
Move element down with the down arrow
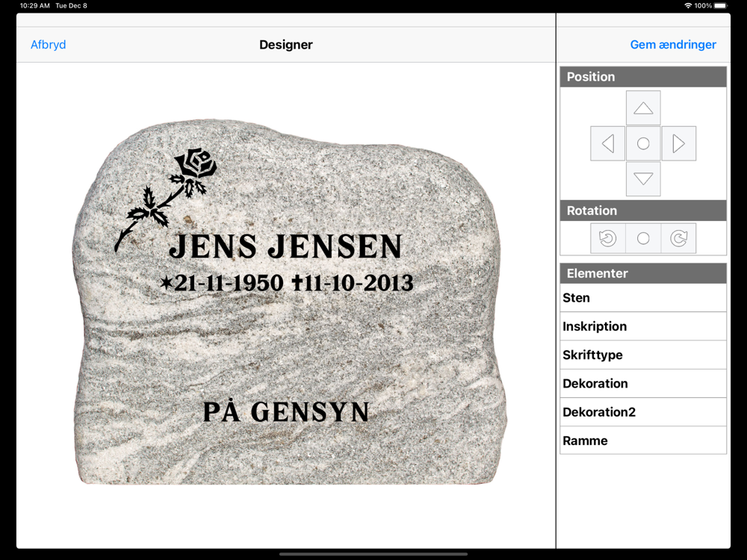point(643,179)
